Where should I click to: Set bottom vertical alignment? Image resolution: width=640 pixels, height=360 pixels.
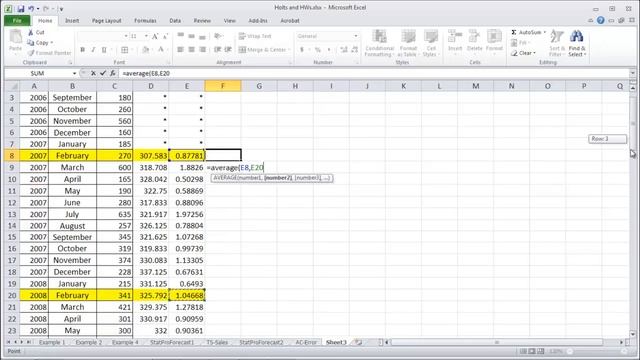point(202,36)
